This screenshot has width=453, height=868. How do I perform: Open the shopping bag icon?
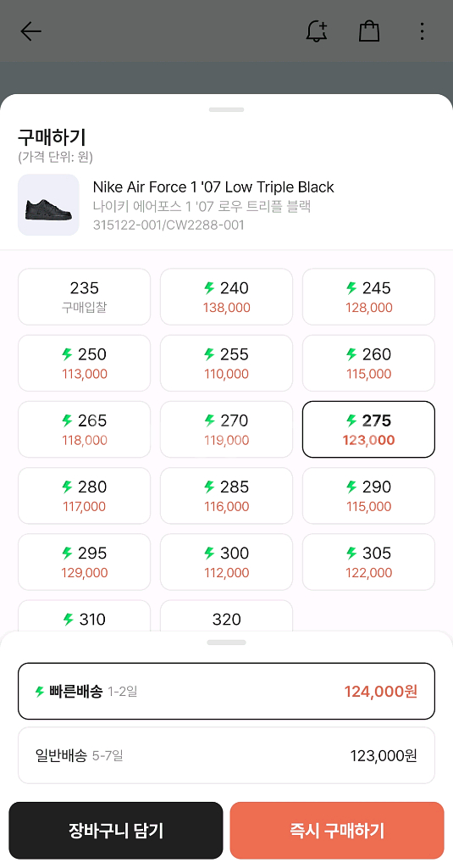tap(369, 31)
